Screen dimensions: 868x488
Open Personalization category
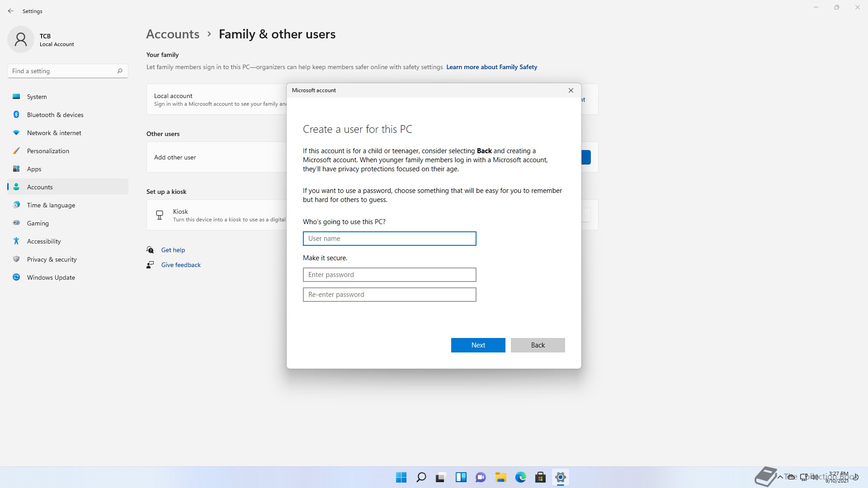[68, 151]
